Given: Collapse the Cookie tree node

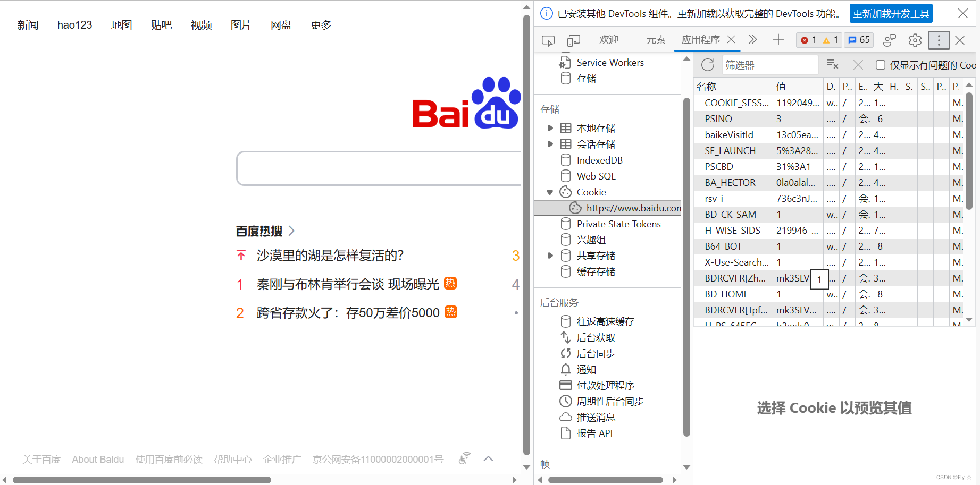Looking at the screenshot, I should 550,192.
